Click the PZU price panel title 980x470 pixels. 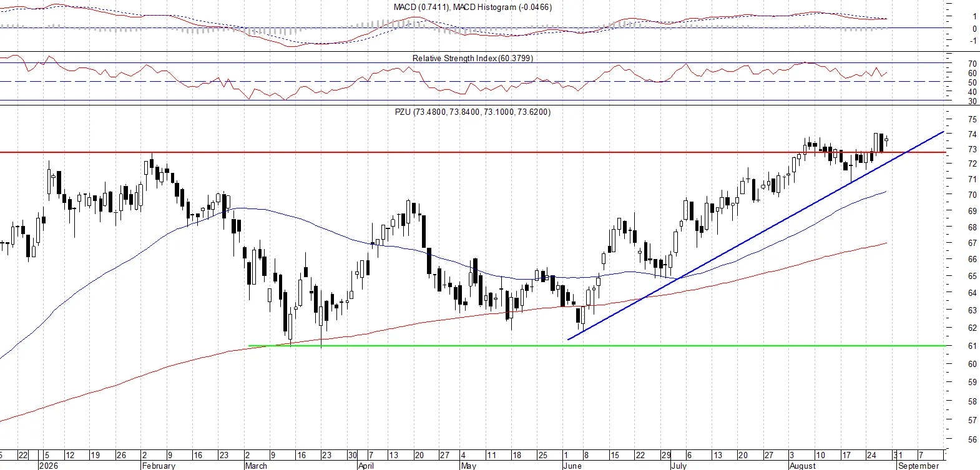473,112
